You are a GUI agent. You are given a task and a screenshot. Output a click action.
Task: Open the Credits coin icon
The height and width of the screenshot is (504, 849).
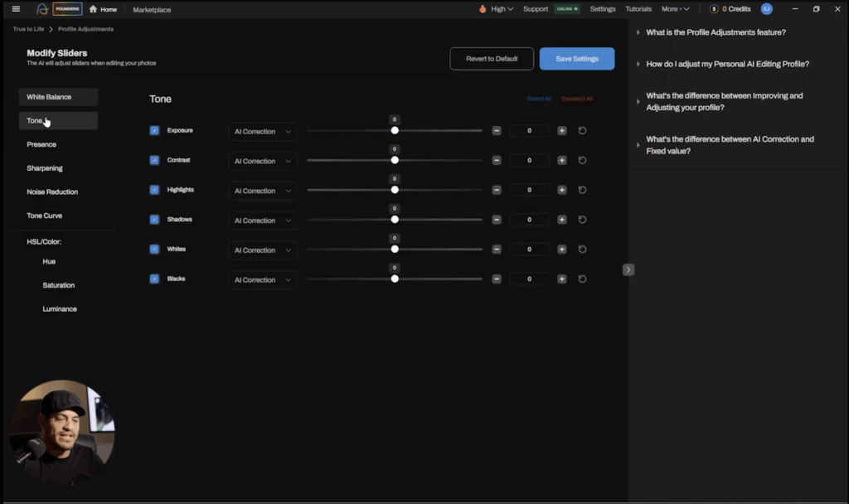point(714,9)
